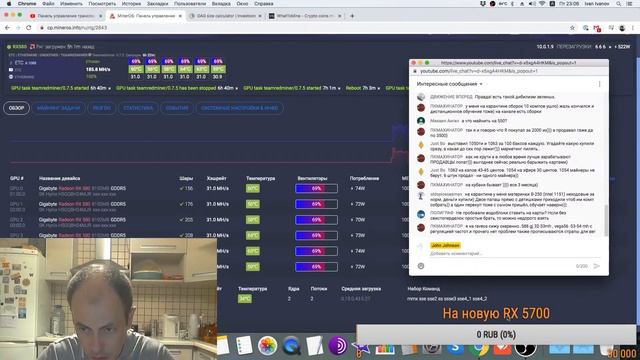Dismiss 'has been stopped 6h 40m' notification
Viewport: 640px width, 360px height.
[237, 89]
